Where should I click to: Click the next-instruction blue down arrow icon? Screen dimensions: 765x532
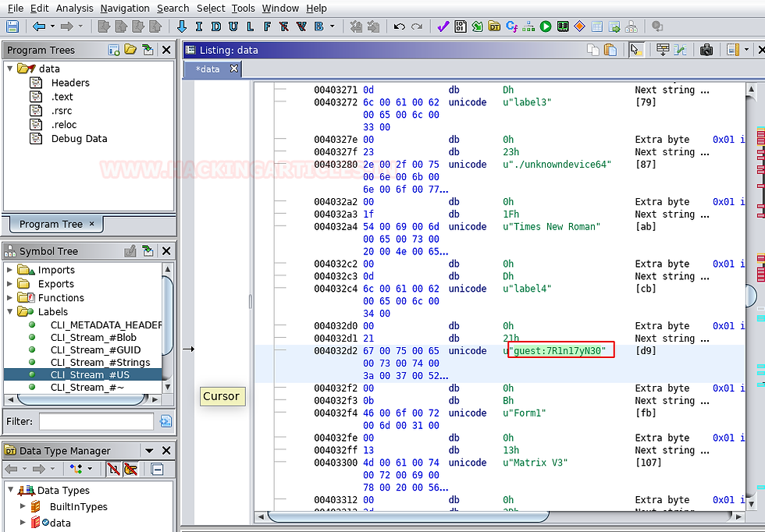(x=181, y=27)
